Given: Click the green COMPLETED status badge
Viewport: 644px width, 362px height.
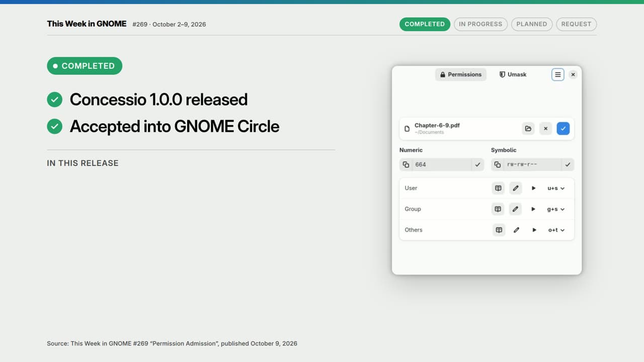Looking at the screenshot, I should pos(85,66).
